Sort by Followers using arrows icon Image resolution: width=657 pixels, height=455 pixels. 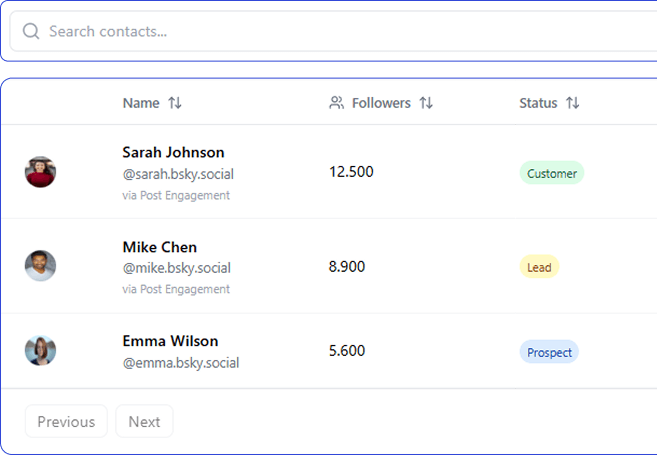pyautogui.click(x=426, y=103)
